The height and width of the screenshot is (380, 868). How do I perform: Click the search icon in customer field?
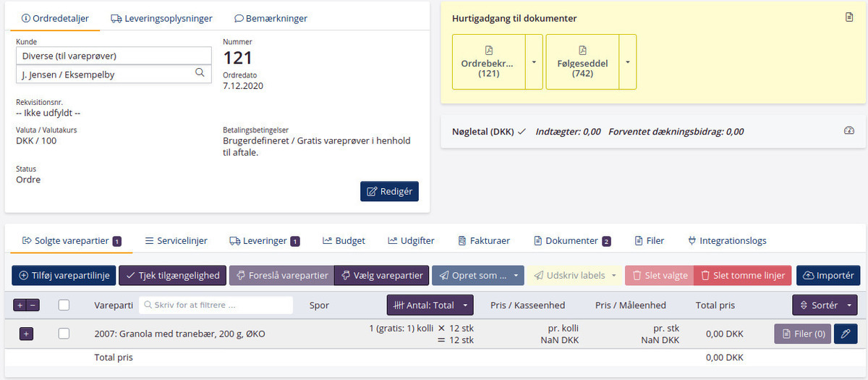click(x=200, y=73)
